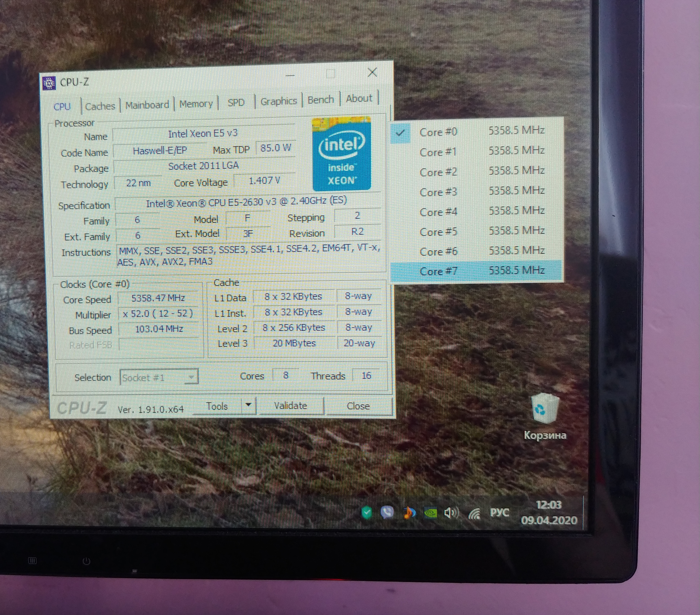Image resolution: width=700 pixels, height=615 pixels.
Task: Click the green security shield tray icon
Action: point(367,513)
